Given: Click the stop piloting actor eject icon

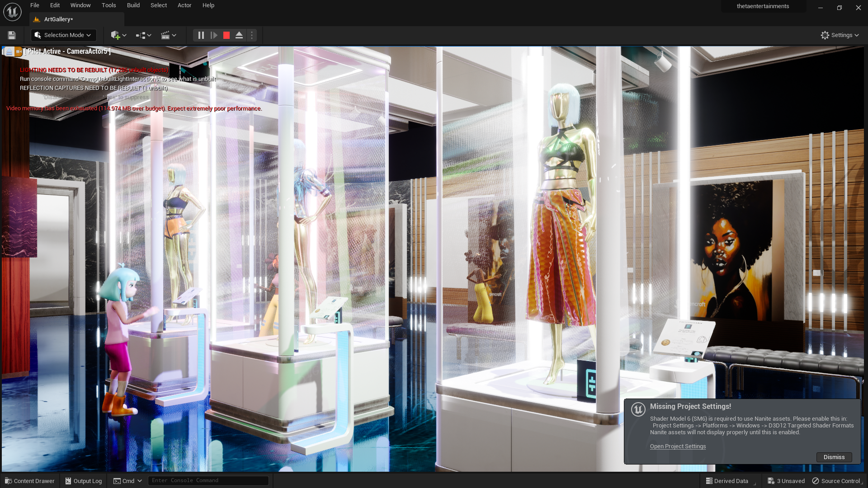Looking at the screenshot, I should coord(9,52).
